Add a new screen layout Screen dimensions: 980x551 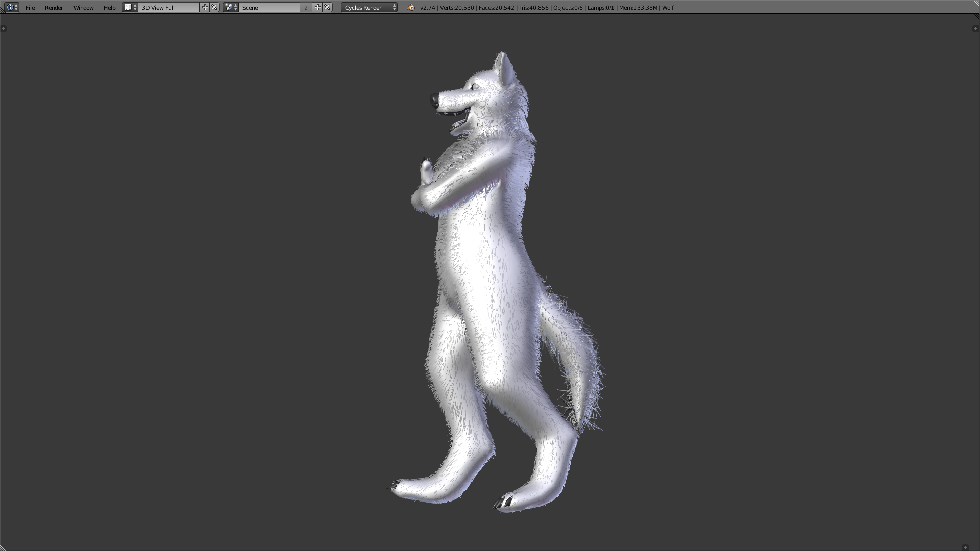[205, 7]
